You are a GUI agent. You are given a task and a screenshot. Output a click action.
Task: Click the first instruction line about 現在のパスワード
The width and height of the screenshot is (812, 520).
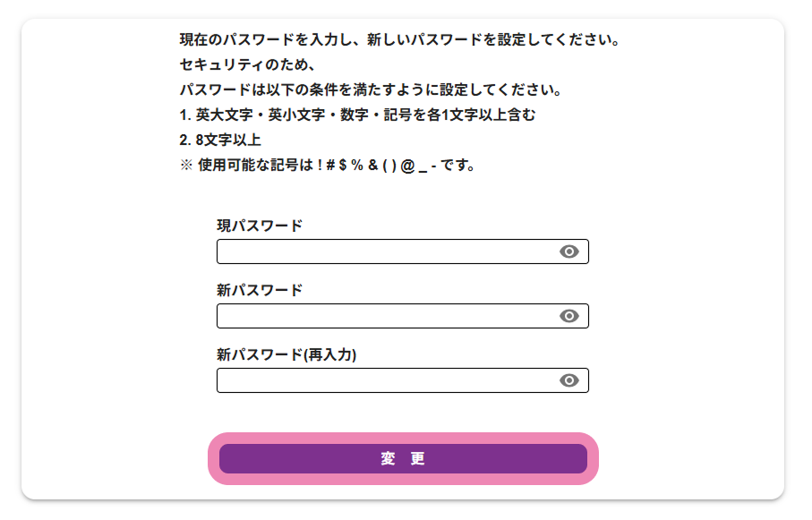tap(399, 40)
